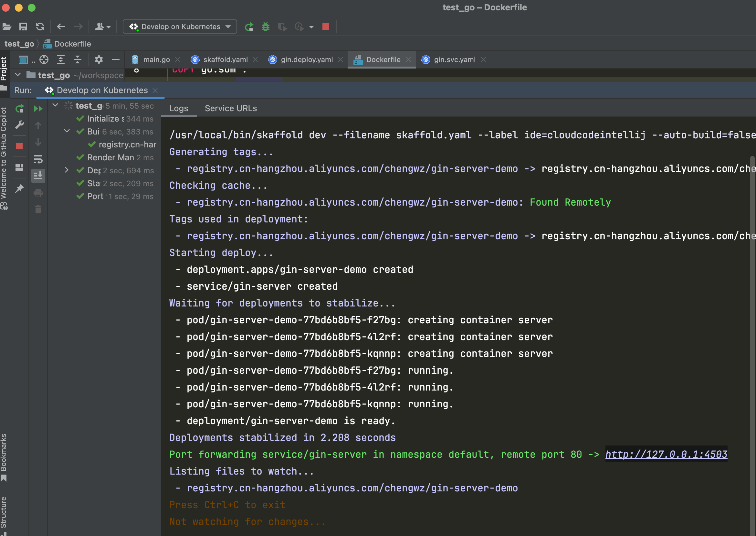Click Dockerfile in the breadcrumb bar

point(72,44)
